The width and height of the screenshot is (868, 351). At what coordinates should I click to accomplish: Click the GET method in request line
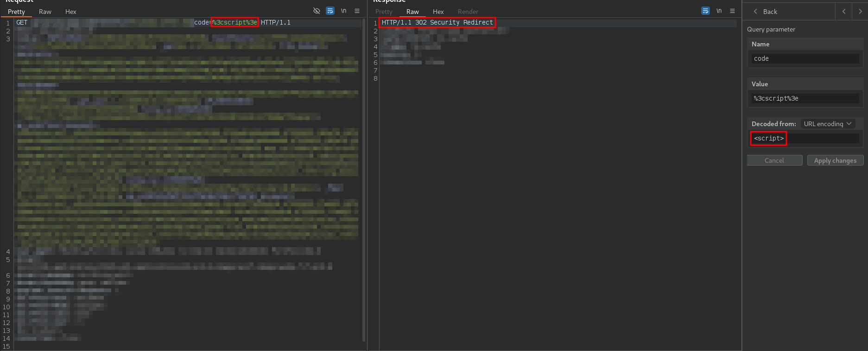pyautogui.click(x=22, y=22)
